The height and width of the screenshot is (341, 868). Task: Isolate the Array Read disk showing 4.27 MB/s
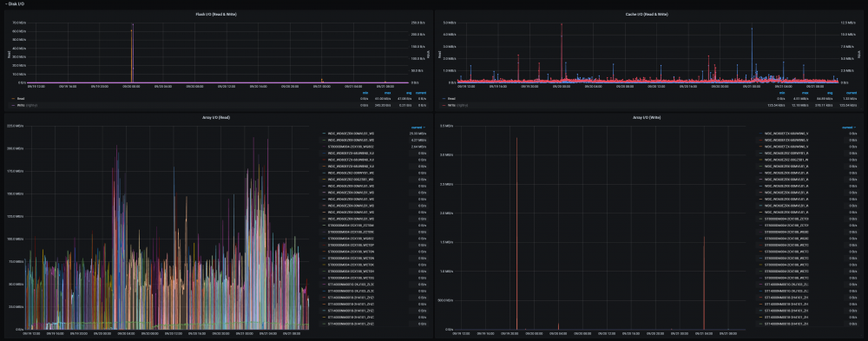pyautogui.click(x=351, y=140)
